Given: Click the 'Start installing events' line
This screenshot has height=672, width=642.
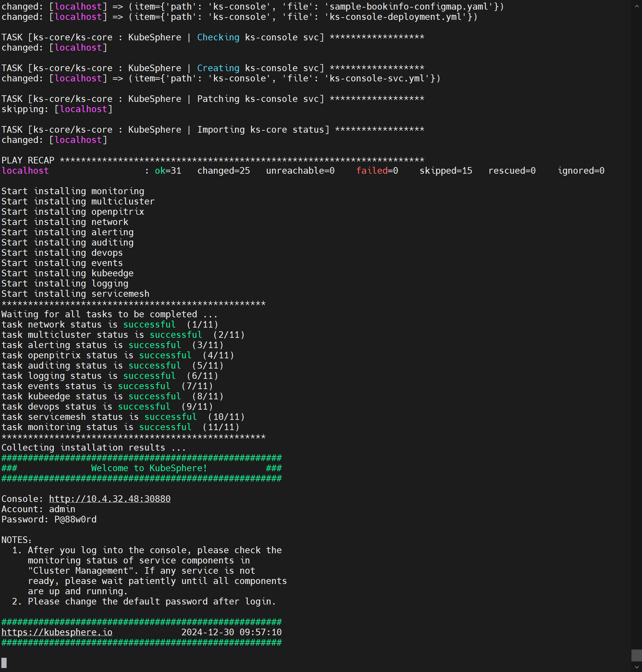Looking at the screenshot, I should [x=62, y=263].
